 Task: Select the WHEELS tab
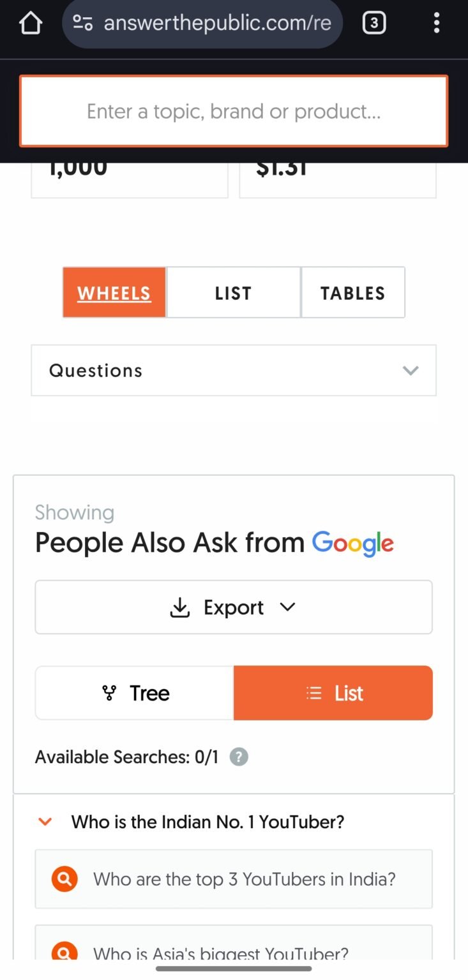[x=114, y=293]
